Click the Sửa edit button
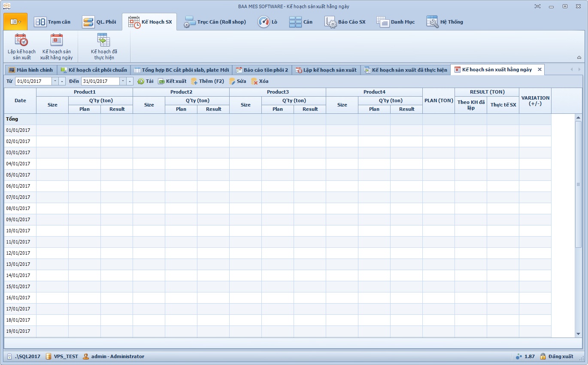 click(237, 81)
